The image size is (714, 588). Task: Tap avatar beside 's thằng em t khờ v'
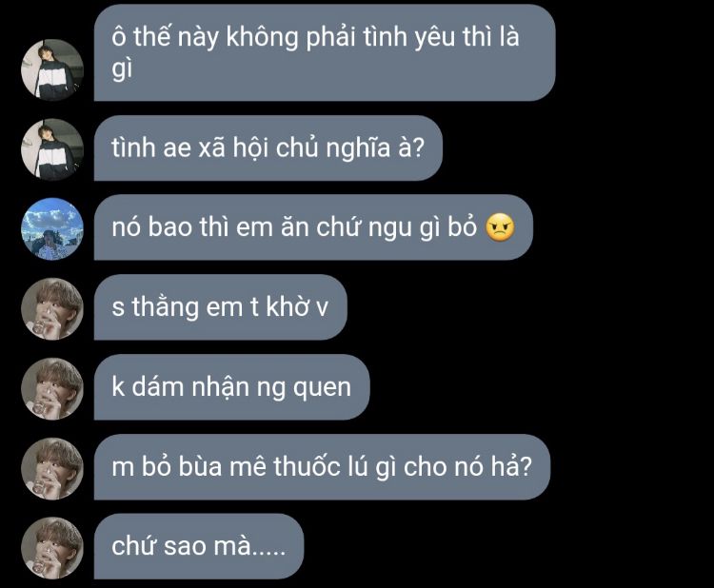[x=52, y=309]
